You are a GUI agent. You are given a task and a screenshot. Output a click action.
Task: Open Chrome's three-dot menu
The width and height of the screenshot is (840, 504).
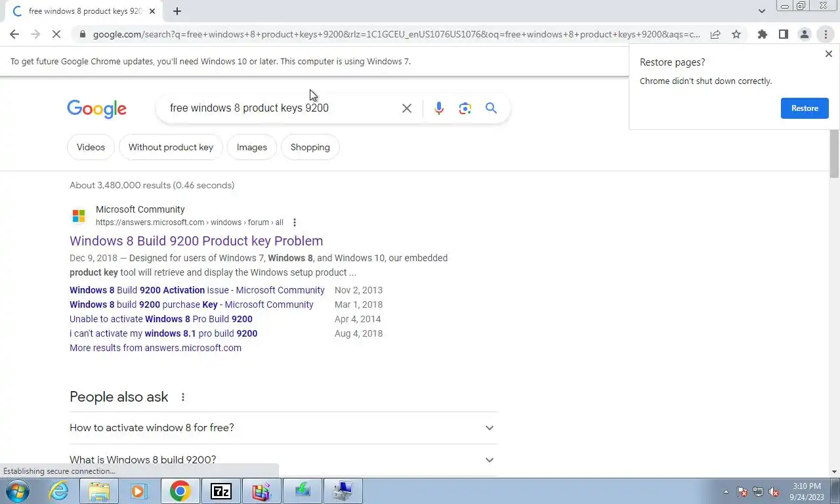coord(826,34)
